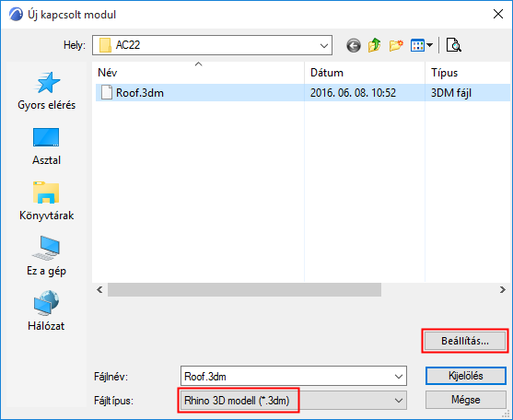Viewport: 513px width, 420px height.
Task: Click the ARCHICAD icon in title bar
Action: 16,15
